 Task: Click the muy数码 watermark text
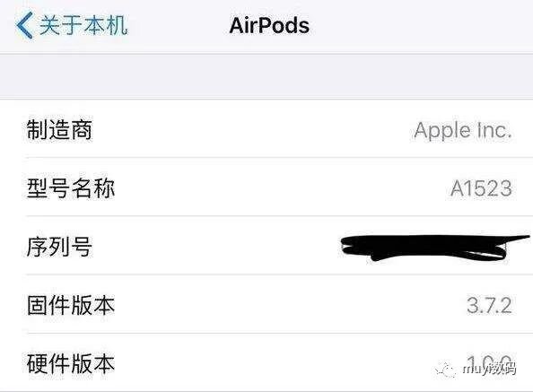490,369
